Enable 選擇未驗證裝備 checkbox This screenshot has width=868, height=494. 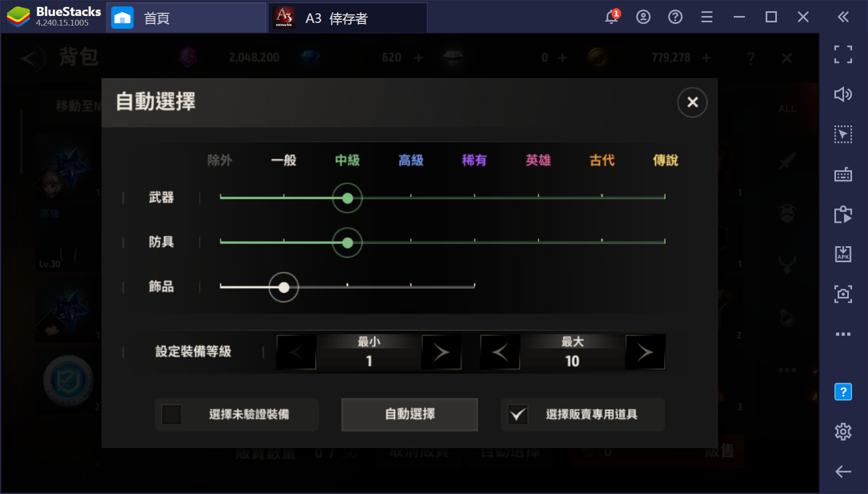pos(172,415)
